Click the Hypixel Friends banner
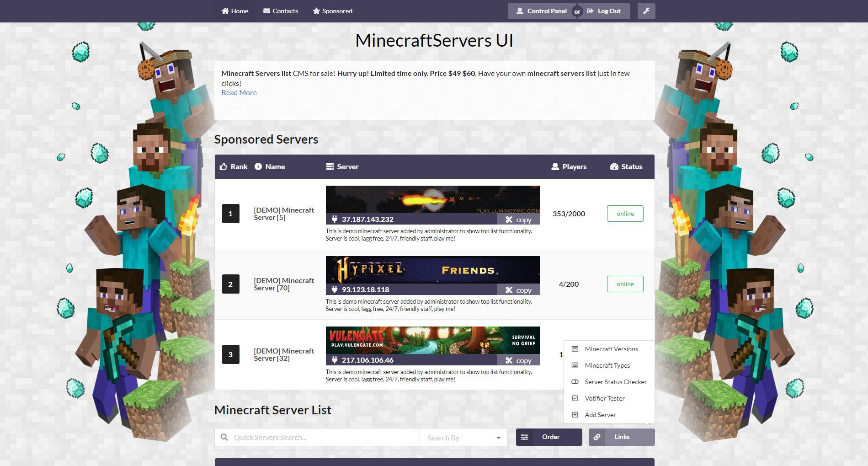The height and width of the screenshot is (466, 868). click(432, 270)
